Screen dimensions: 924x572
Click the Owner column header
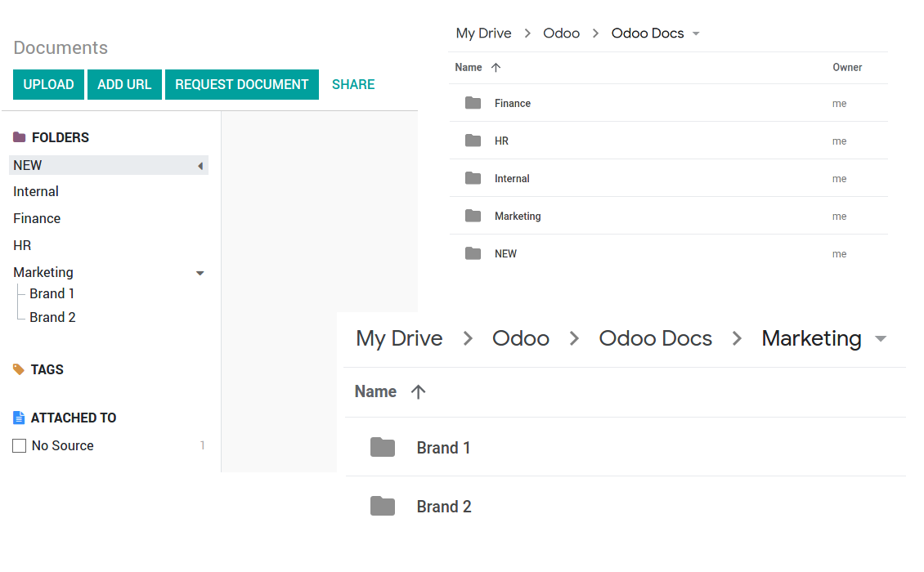point(847,68)
